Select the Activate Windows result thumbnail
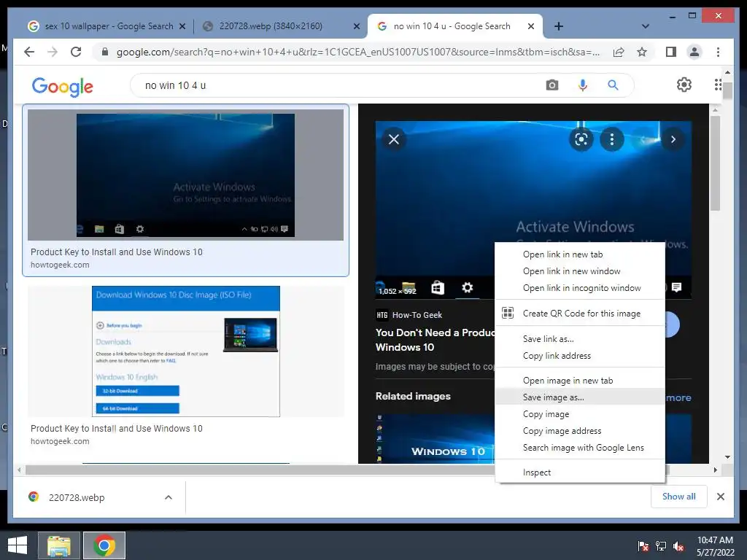The image size is (747, 560). click(x=185, y=175)
